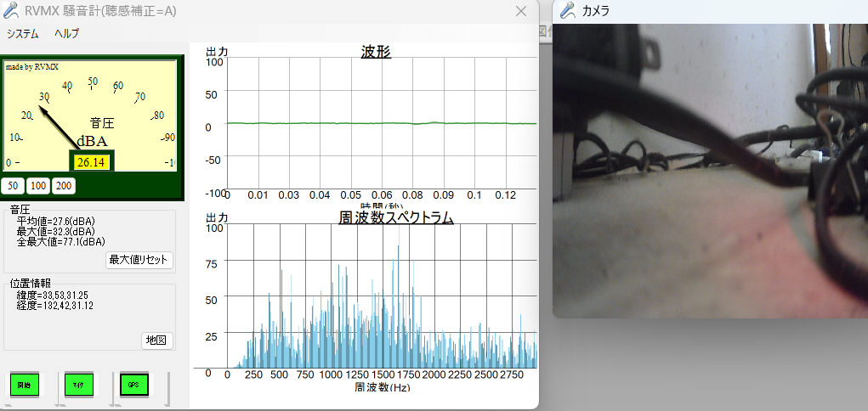Click the 波形 waveform graph
The image size is (868, 411).
point(383,123)
